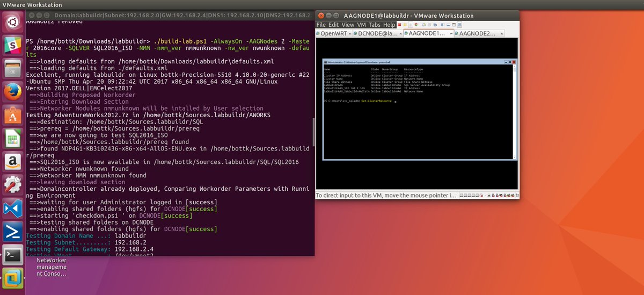Select the AAGNODE1 VM tab

click(x=428, y=34)
